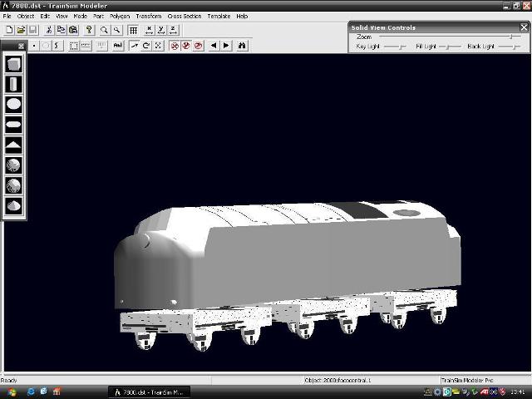Select the pyramid primitive shape tool
Image resolution: width=532 pixels, height=399 pixels.
pyautogui.click(x=14, y=145)
